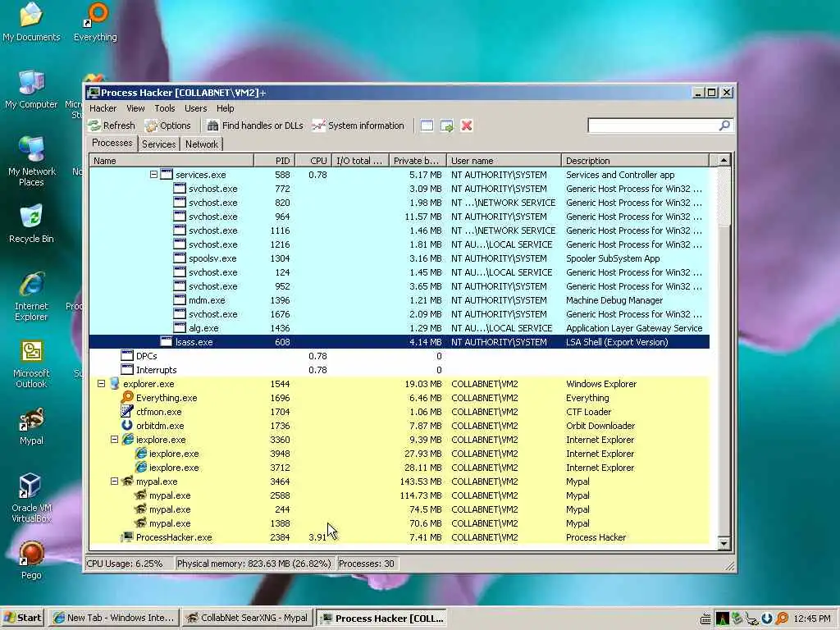
Task: Click find window and thread icon
Action: 447,126
